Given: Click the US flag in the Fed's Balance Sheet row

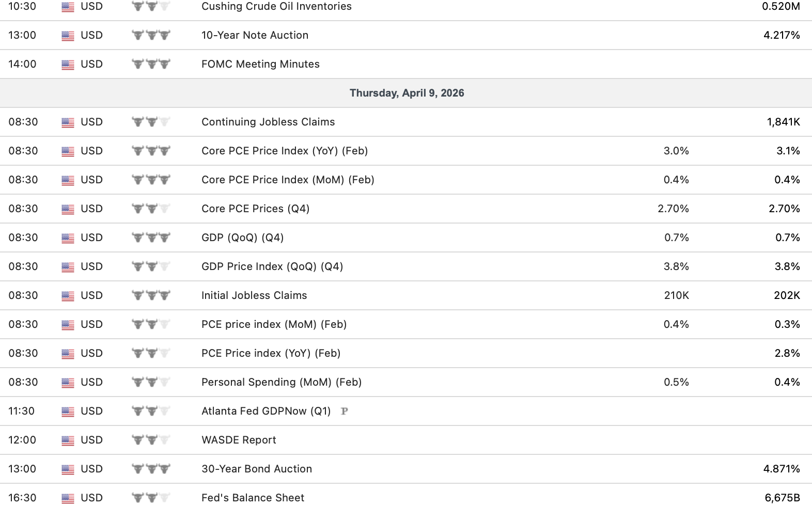Looking at the screenshot, I should coord(68,498).
